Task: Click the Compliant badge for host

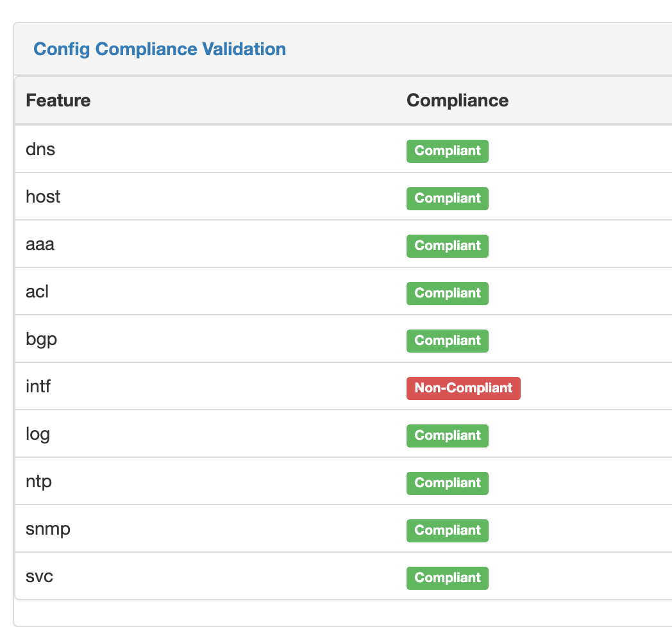Action: (447, 199)
